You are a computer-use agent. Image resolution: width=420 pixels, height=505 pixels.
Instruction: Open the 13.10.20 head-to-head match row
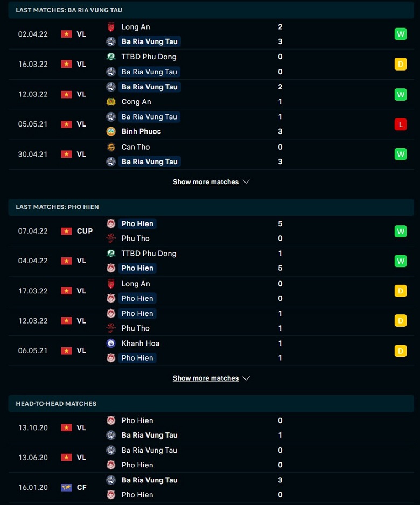(x=211, y=428)
